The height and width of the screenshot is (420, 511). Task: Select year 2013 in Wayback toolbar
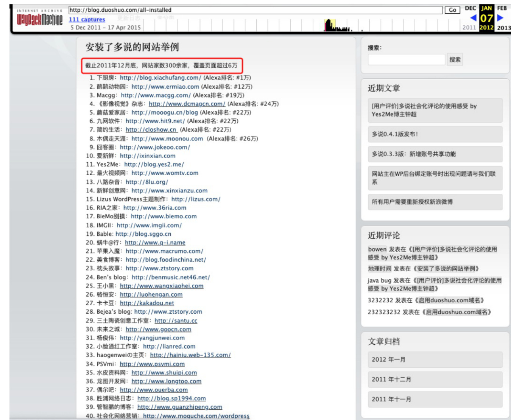pos(503,28)
